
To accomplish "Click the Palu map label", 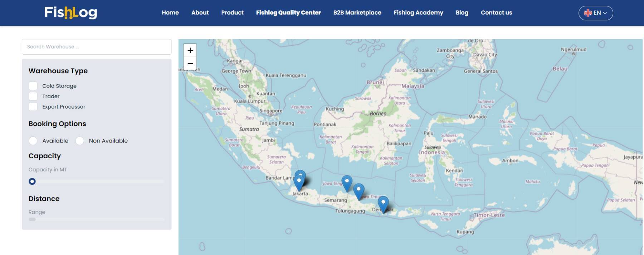I will point(428,133).
